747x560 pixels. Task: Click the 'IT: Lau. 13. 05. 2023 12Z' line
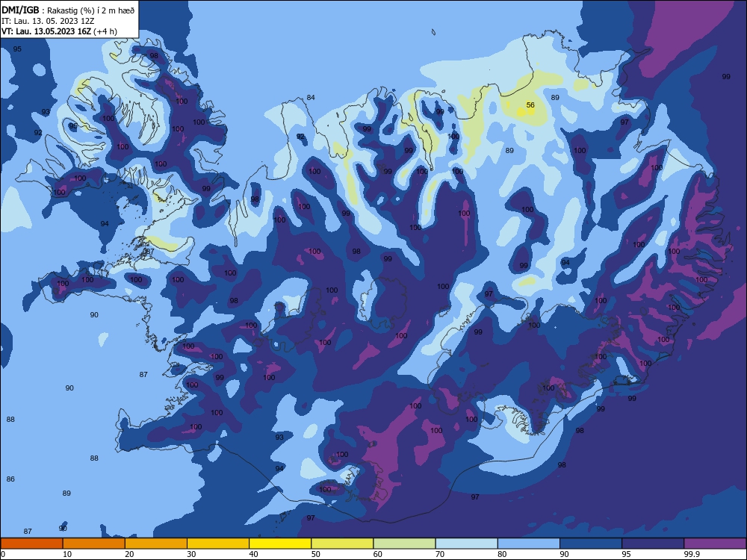pos(48,21)
